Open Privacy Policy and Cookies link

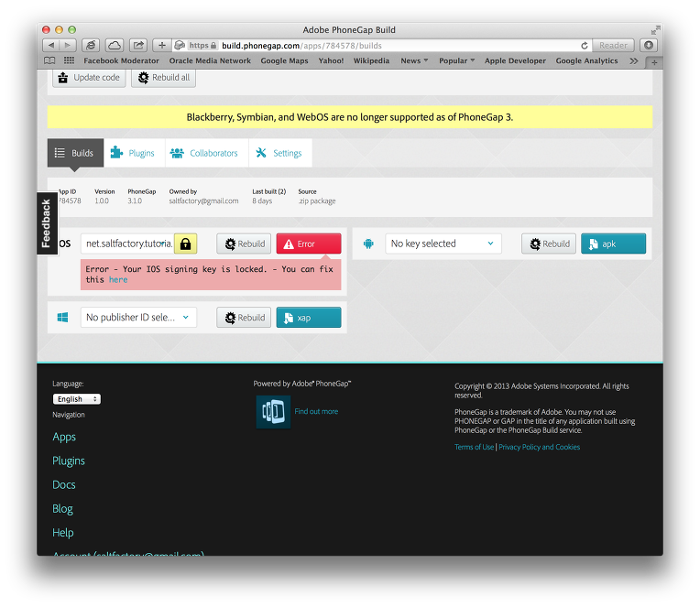click(x=540, y=447)
